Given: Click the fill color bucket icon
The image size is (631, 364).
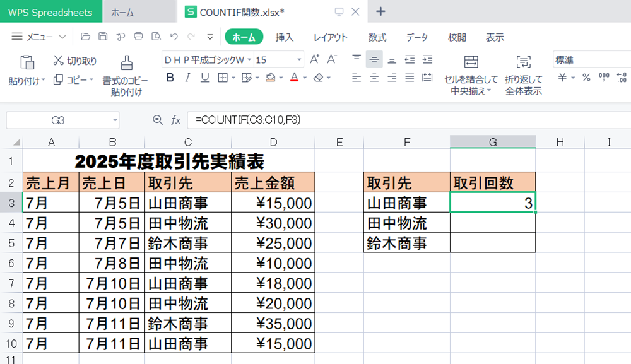Looking at the screenshot, I should (271, 78).
